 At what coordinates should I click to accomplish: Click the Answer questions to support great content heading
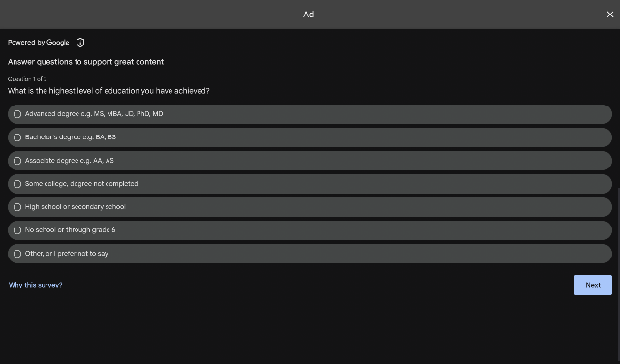pos(85,62)
